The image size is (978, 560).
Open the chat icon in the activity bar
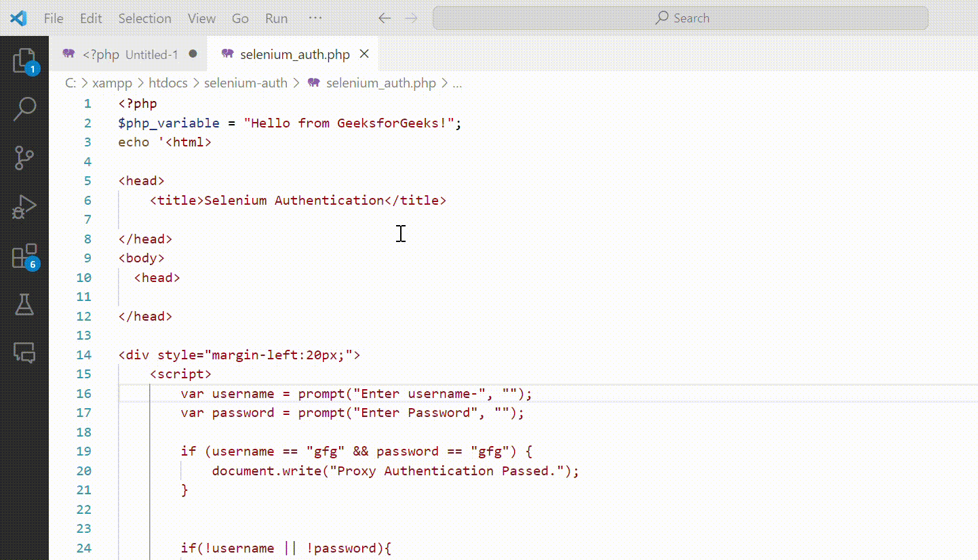tap(24, 353)
